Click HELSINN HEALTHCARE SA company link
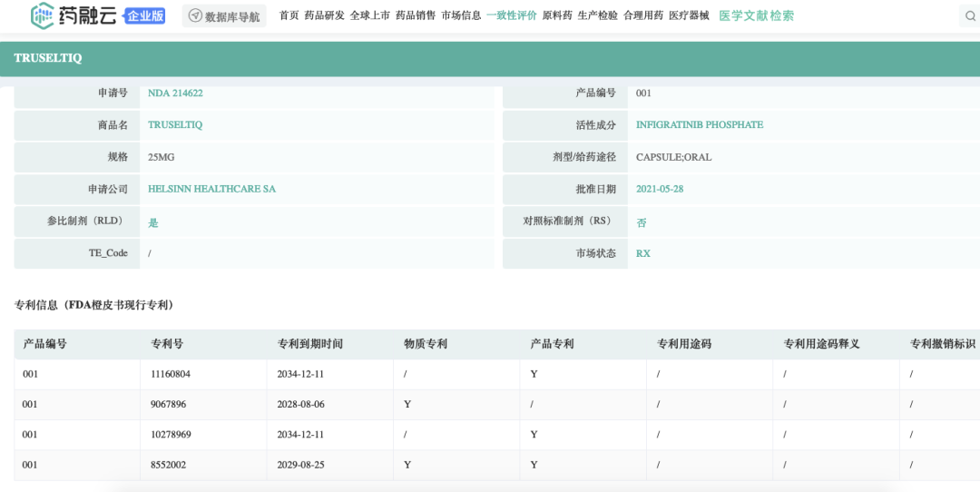Image resolution: width=980 pixels, height=492 pixels. (211, 189)
